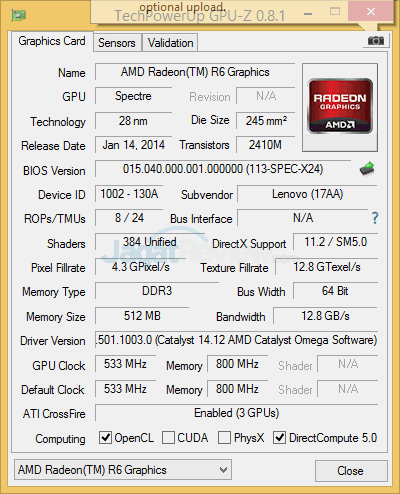This screenshot has width=400, height=494.
Task: Toggle the DirectCompute 5.0 checkbox
Action: click(279, 438)
